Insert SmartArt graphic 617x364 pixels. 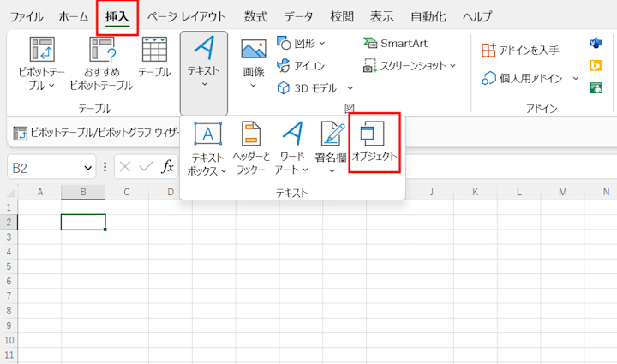click(x=395, y=43)
